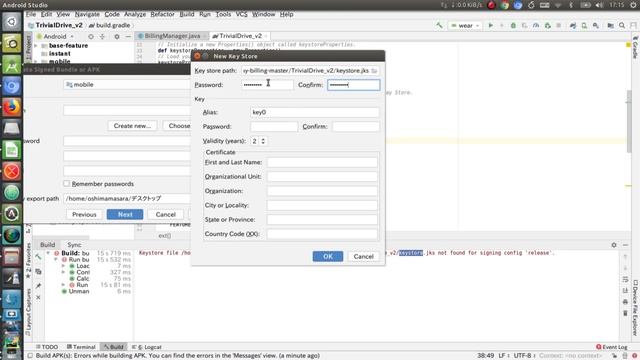Screen dimensions: 640x360
Task: Hide the Build panel with minus icon
Action: pyautogui.click(x=625, y=245)
